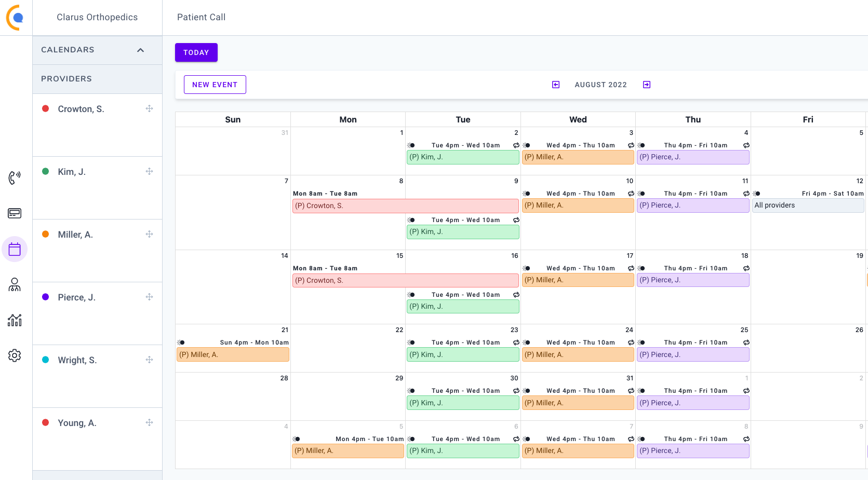Click the day/night icon on the August 12 event
This screenshot has height=480, width=868.
757,193
